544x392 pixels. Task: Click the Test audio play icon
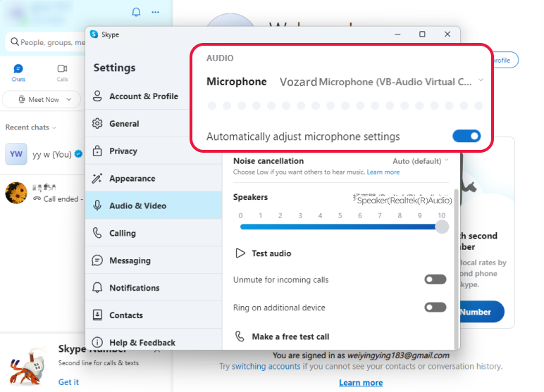[240, 253]
